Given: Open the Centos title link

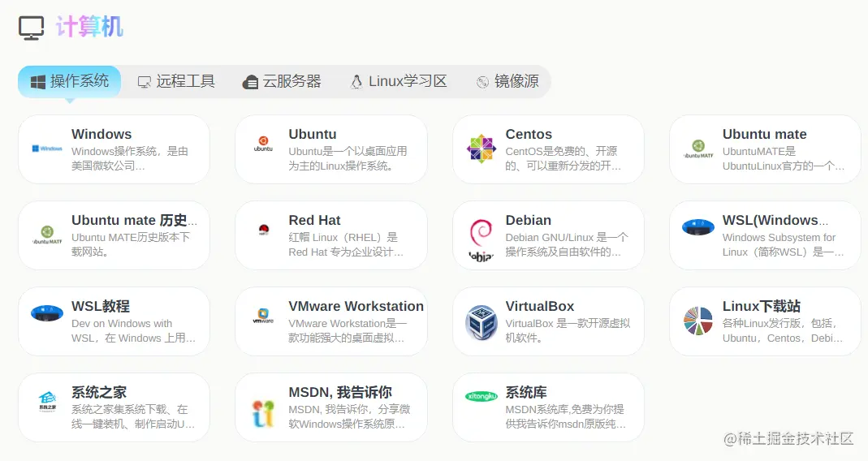Looking at the screenshot, I should pyautogui.click(x=529, y=134).
